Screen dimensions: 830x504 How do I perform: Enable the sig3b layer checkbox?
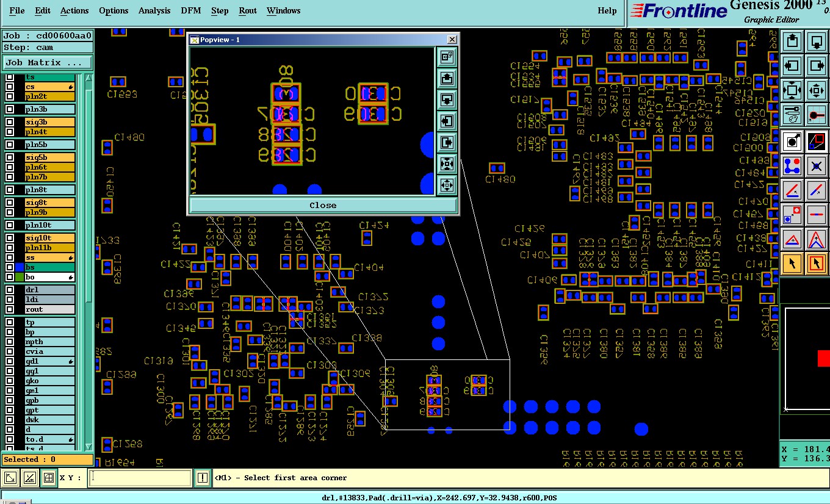(10, 122)
